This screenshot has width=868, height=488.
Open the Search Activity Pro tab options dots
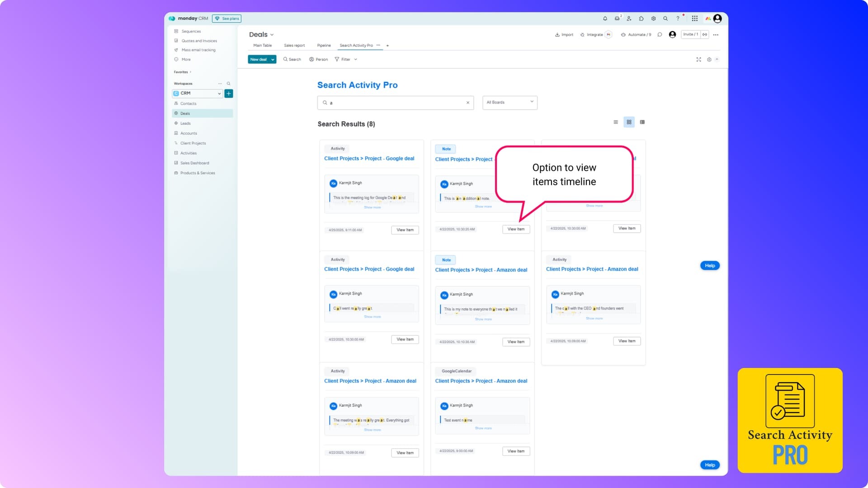tap(378, 45)
